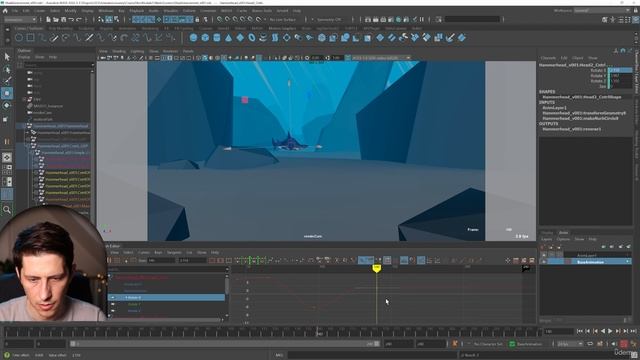640x360 pixels.
Task: Open the viewport Lighting menu
Action: pos(137,51)
